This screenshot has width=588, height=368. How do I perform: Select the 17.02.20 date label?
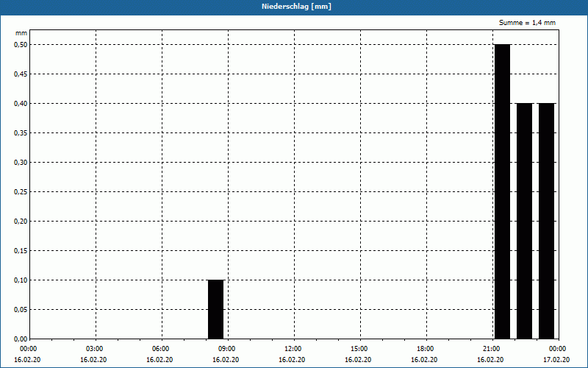(x=556, y=359)
